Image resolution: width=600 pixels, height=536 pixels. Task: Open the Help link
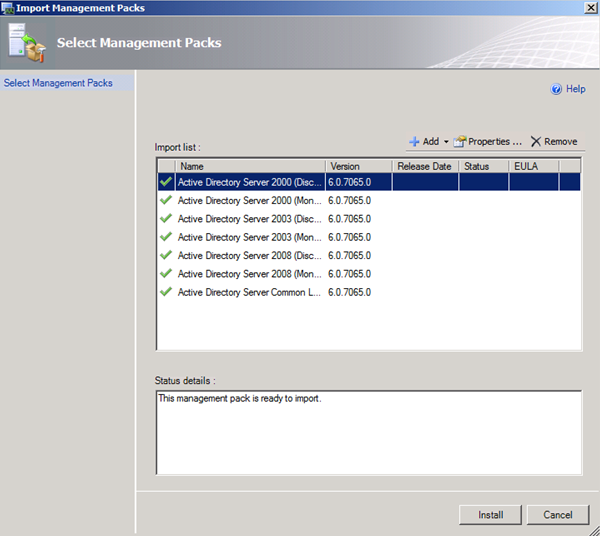tap(576, 89)
